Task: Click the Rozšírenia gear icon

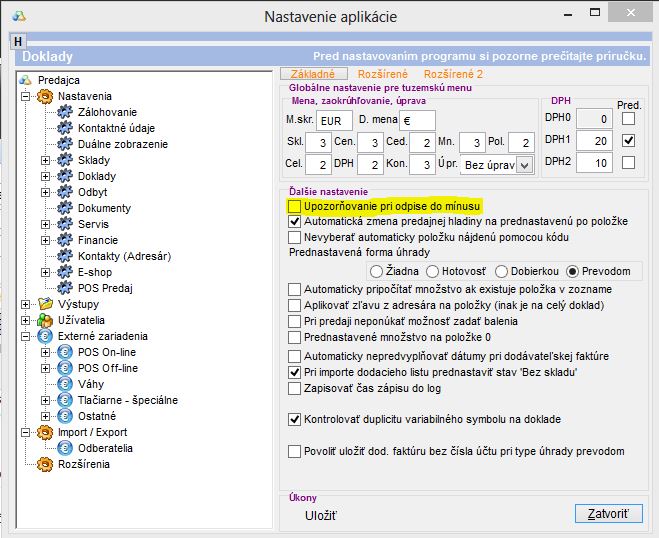Action: point(45,464)
